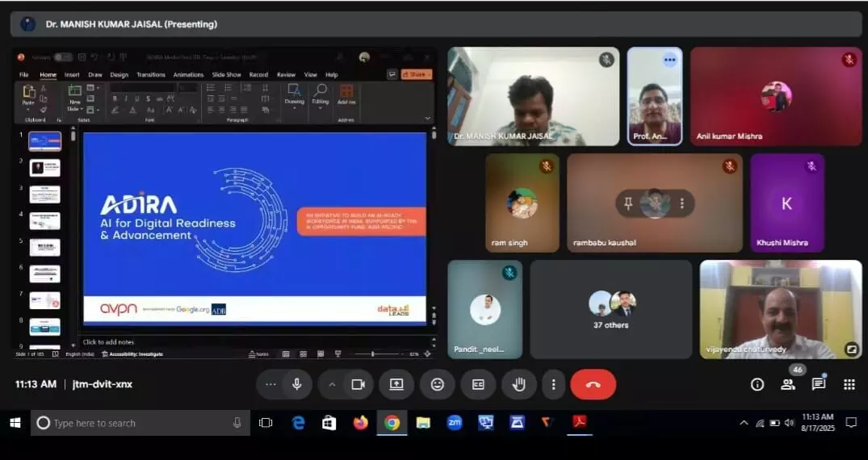Toggle the microphone in the Meet call

[296, 384]
